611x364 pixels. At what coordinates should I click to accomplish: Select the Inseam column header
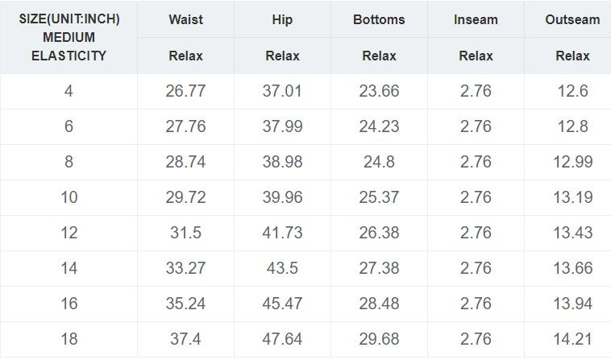click(476, 19)
